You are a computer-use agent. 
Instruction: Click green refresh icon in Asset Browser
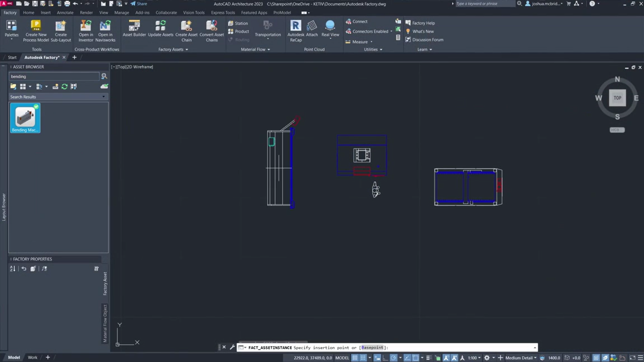(x=65, y=87)
